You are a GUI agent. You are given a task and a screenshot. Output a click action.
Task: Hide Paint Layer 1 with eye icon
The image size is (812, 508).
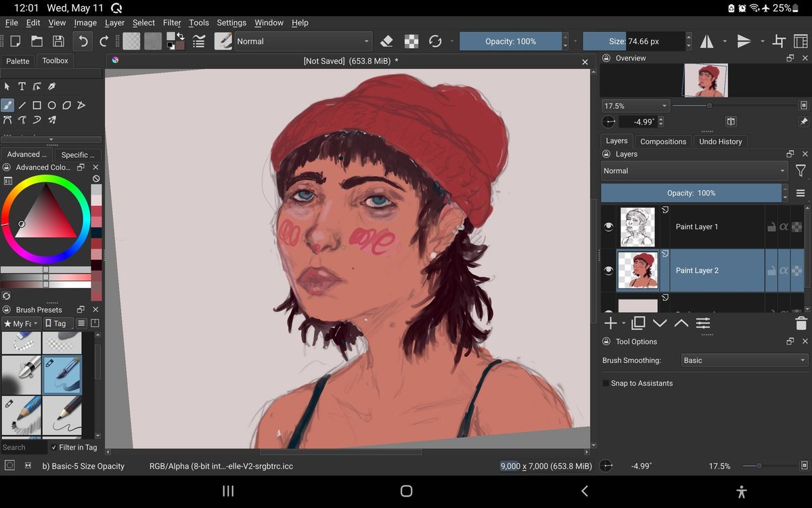tap(608, 227)
